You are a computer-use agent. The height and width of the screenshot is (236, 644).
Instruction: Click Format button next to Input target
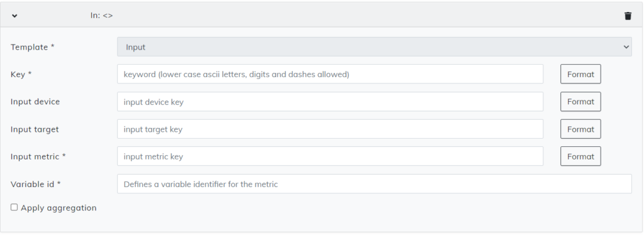580,129
